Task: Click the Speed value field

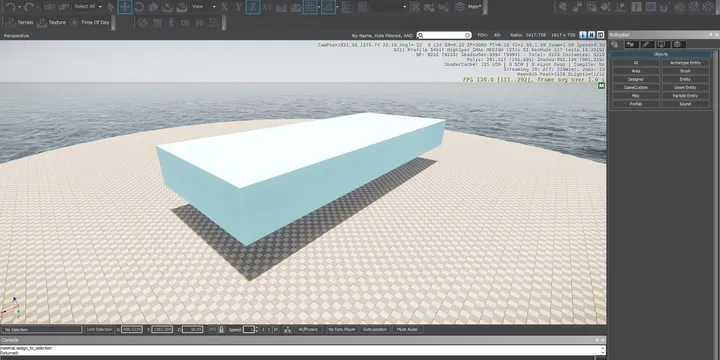Action: (248, 330)
